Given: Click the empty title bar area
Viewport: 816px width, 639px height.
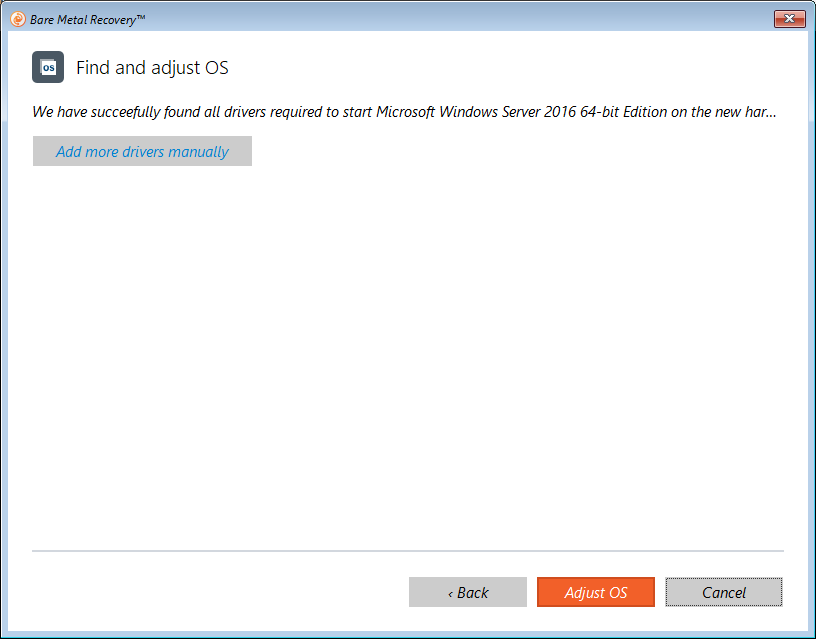Looking at the screenshot, I should point(450,19).
